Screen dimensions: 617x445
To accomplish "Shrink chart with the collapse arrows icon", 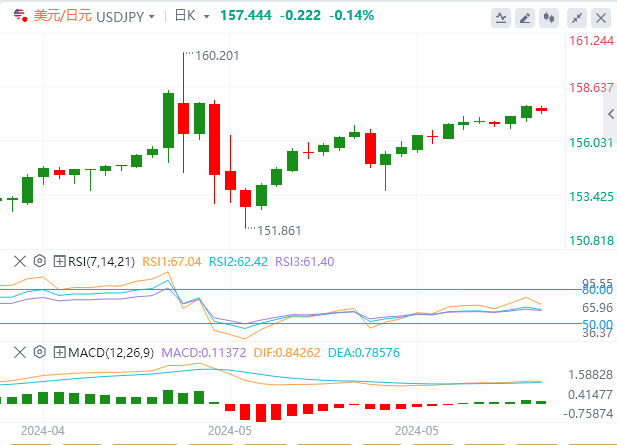I will click(577, 18).
